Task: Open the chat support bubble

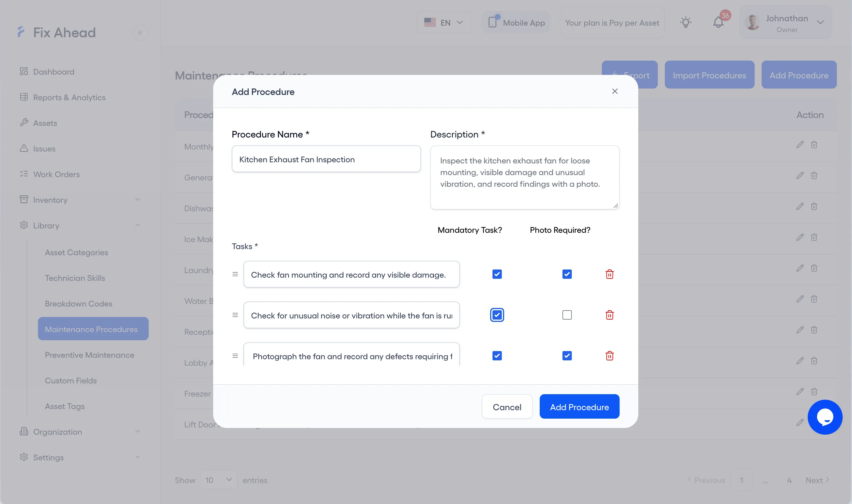Action: tap(825, 417)
